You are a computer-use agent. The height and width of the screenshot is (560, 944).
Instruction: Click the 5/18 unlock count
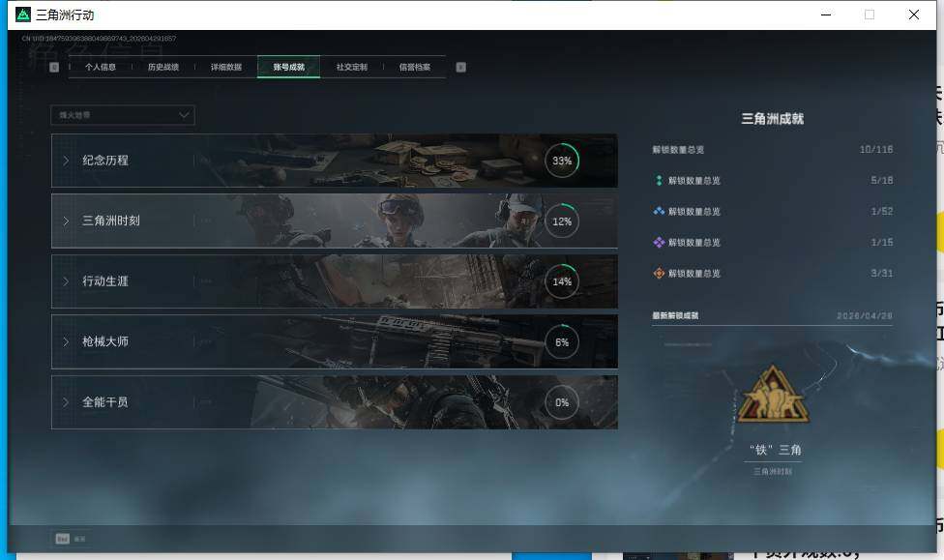[x=881, y=180]
